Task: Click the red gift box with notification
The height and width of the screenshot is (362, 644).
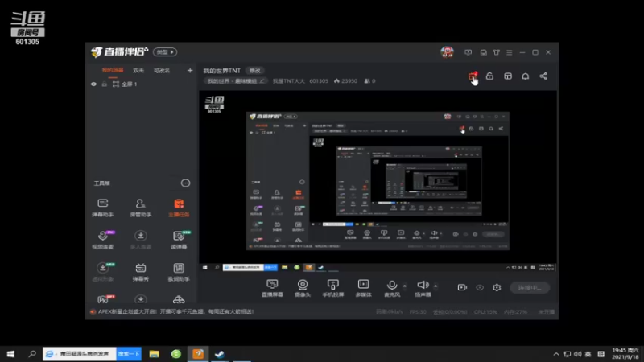Action: (x=473, y=76)
